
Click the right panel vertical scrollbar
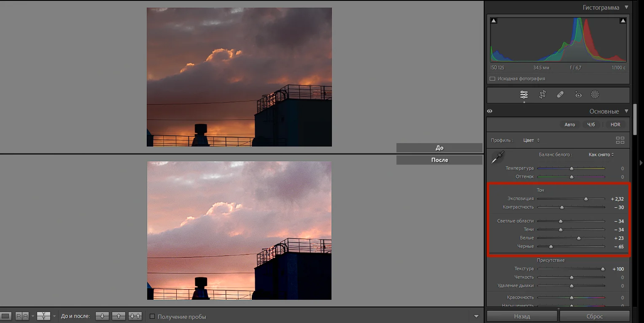coord(634,119)
